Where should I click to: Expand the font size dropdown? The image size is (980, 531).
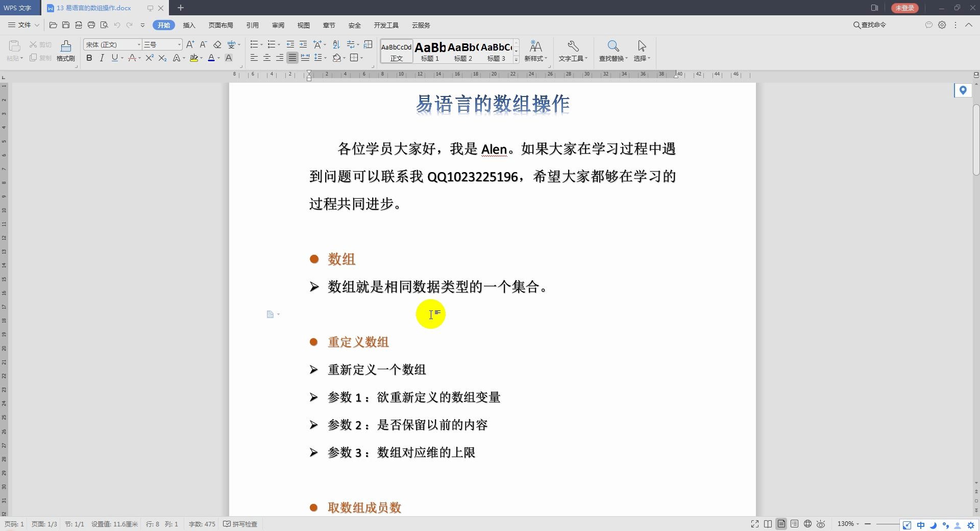point(178,44)
